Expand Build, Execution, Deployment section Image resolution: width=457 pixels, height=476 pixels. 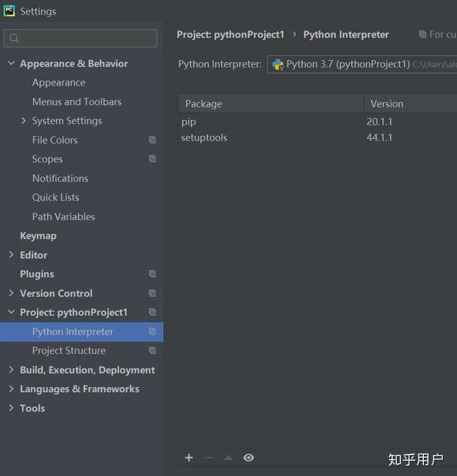(x=11, y=369)
